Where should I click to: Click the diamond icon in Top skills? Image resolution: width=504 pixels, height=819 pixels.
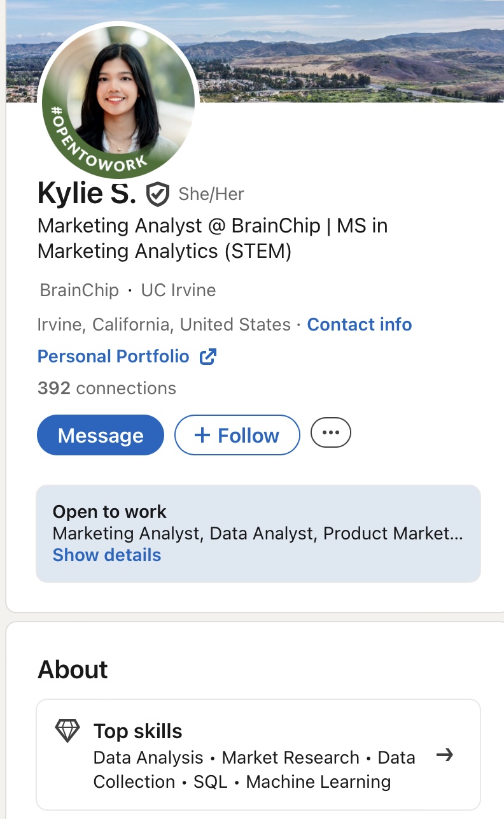(x=67, y=731)
